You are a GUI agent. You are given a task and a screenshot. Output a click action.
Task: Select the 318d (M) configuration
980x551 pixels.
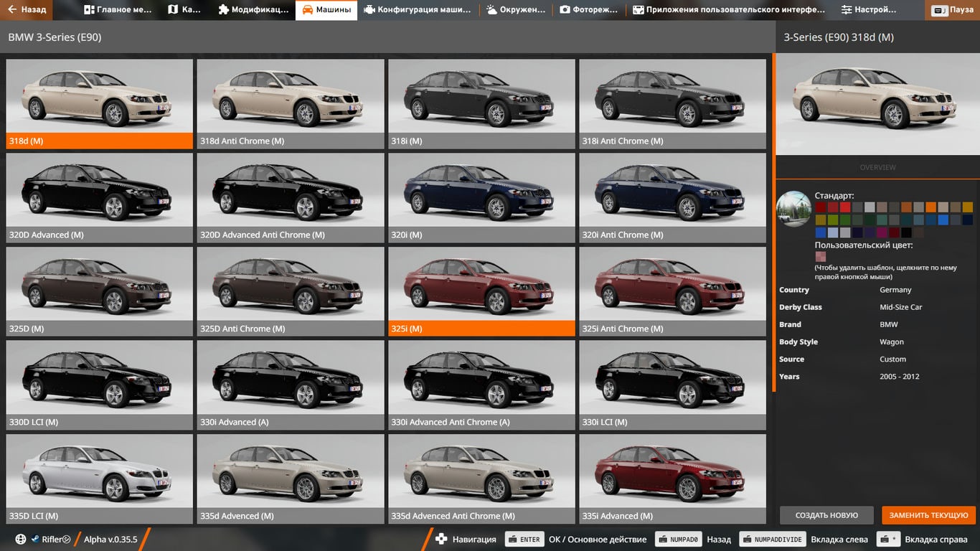(x=100, y=104)
